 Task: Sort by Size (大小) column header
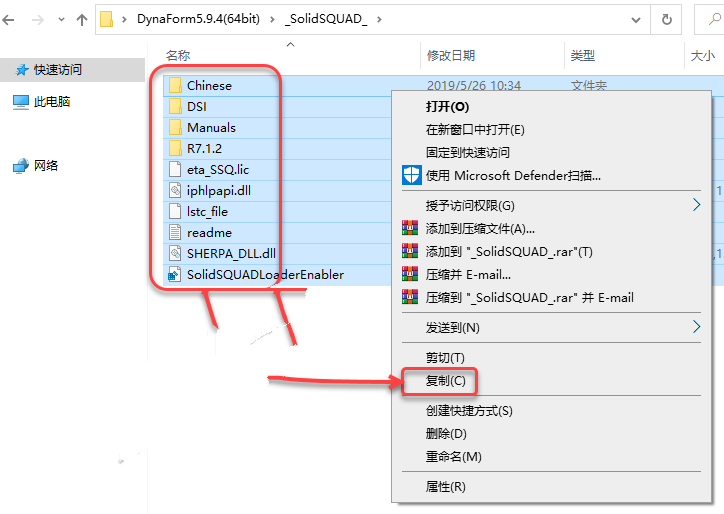coord(702,55)
